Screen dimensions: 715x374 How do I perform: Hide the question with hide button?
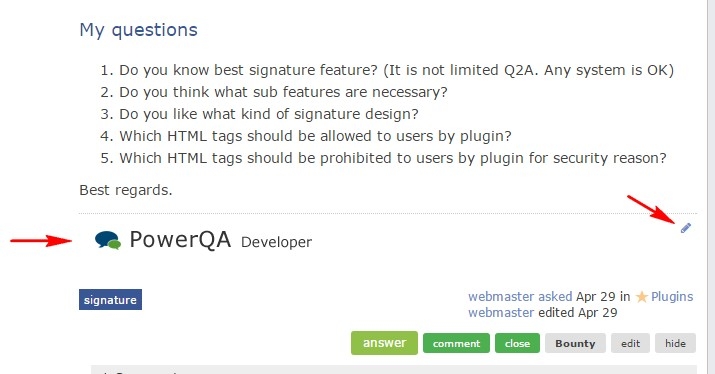click(x=675, y=343)
